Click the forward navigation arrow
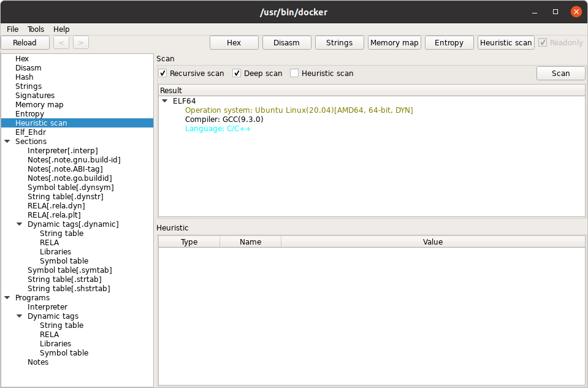Viewport: 588px width, 388px height. [80, 42]
